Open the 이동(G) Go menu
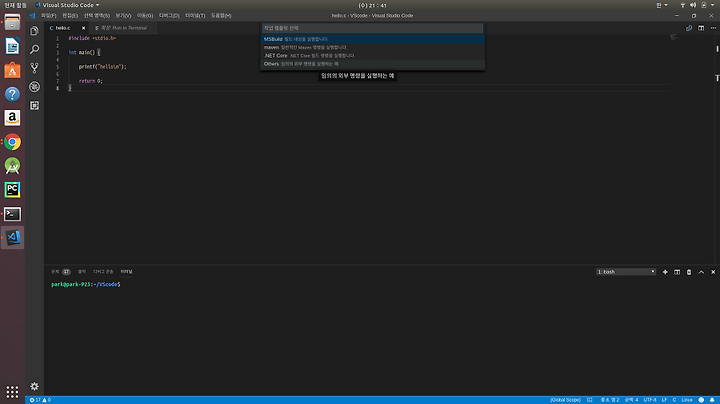Image resolution: width=720 pixels, height=404 pixels. pyautogui.click(x=145, y=16)
